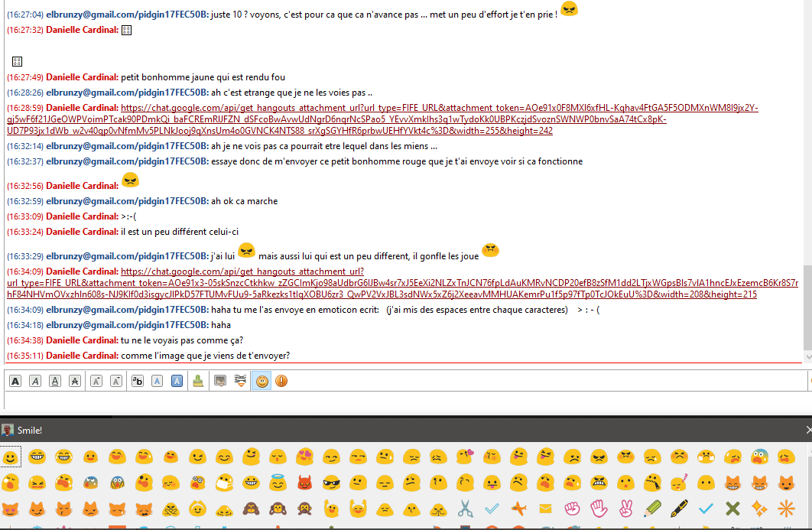Toggle underline text formatting
The height and width of the screenshot is (530, 812).
pyautogui.click(x=55, y=382)
